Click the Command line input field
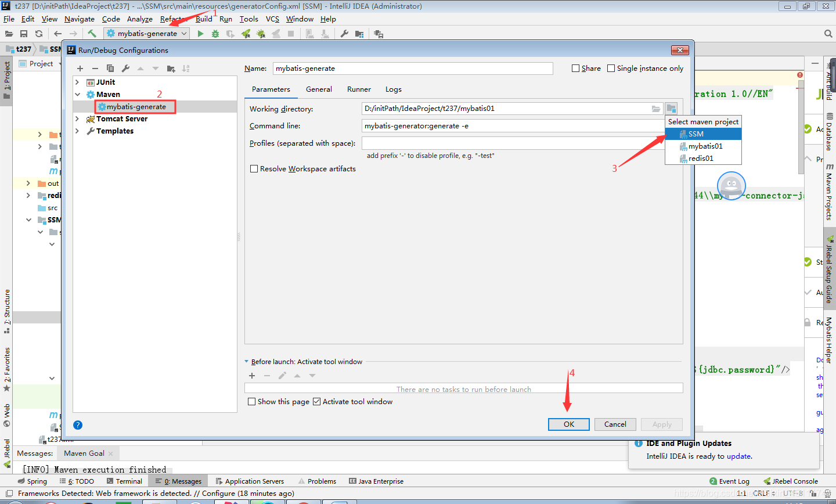This screenshot has width=836, height=504. click(513, 126)
